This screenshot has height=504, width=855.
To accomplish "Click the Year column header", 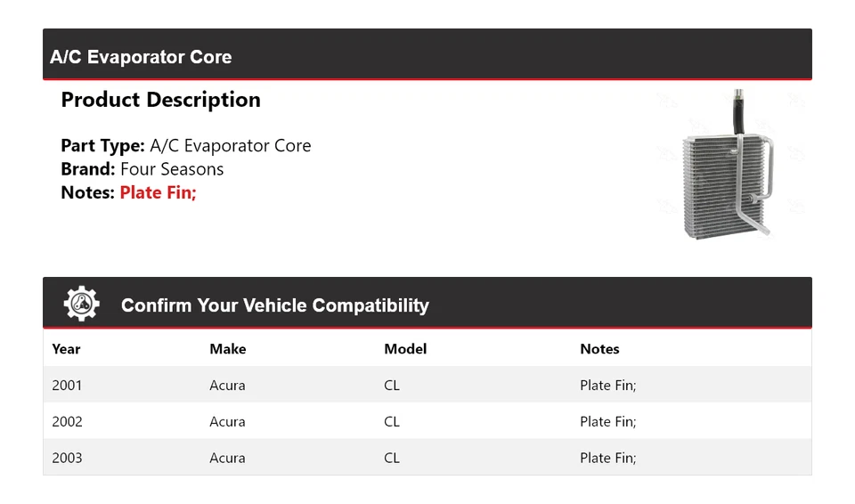I will click(66, 349).
